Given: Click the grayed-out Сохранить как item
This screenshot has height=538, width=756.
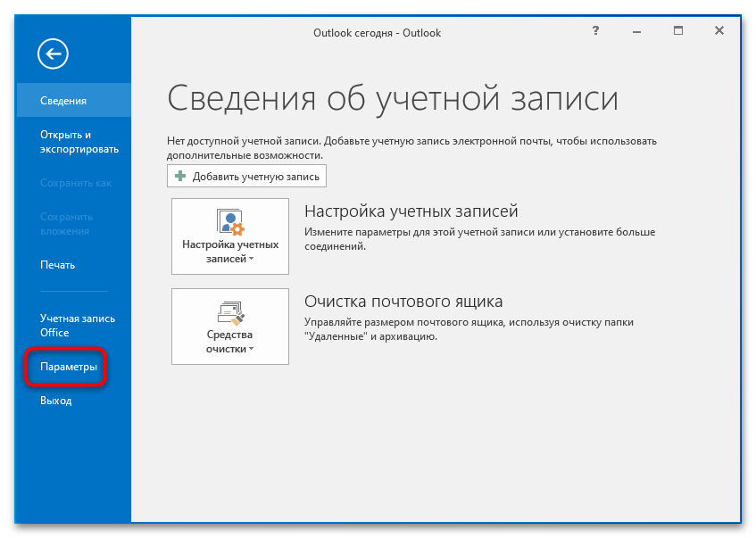Looking at the screenshot, I should (76, 183).
